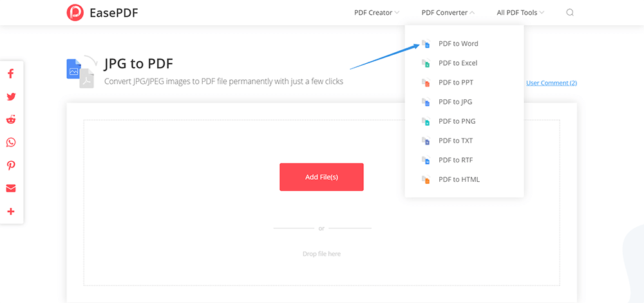Share page via WhatsApp icon
The image size is (644, 303).
point(11,142)
